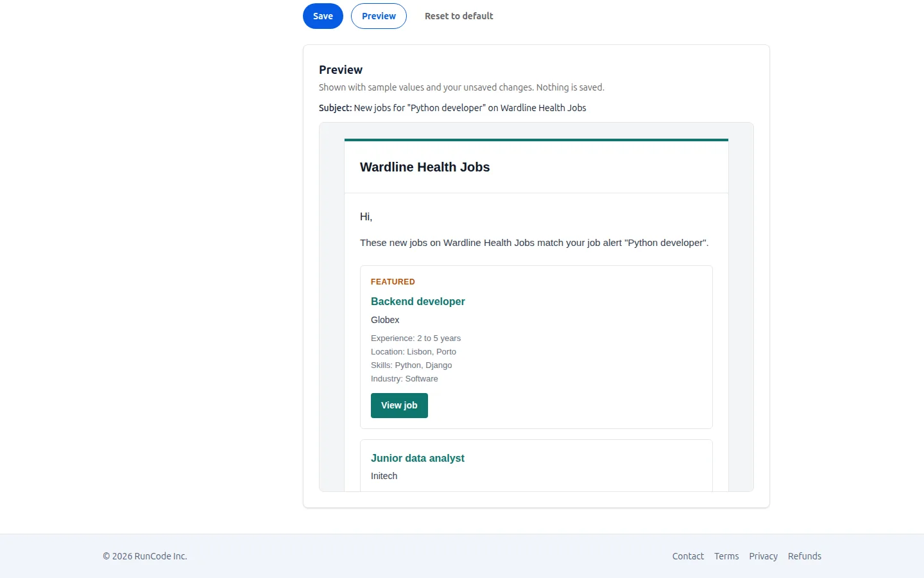Open the email Preview button
924x578 pixels.
(379, 16)
